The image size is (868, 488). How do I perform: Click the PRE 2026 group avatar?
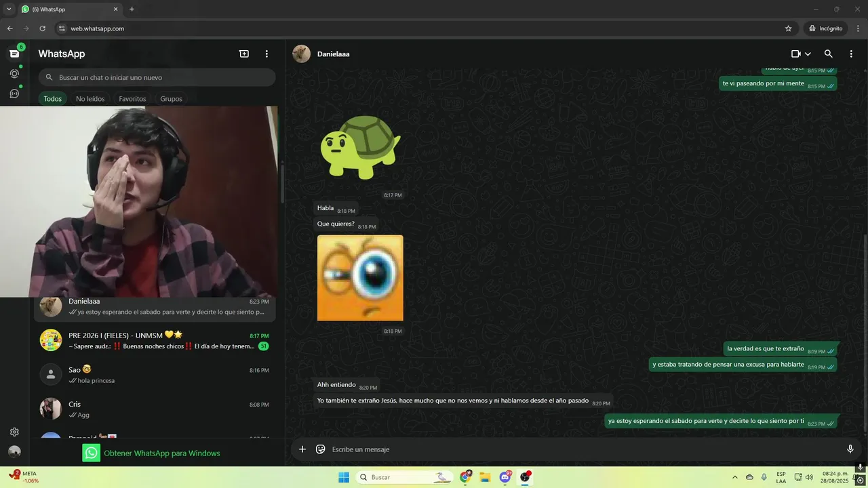click(50, 340)
